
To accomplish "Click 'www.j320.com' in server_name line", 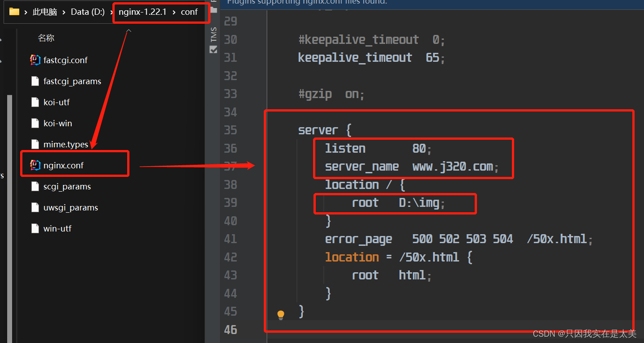I will tap(453, 167).
